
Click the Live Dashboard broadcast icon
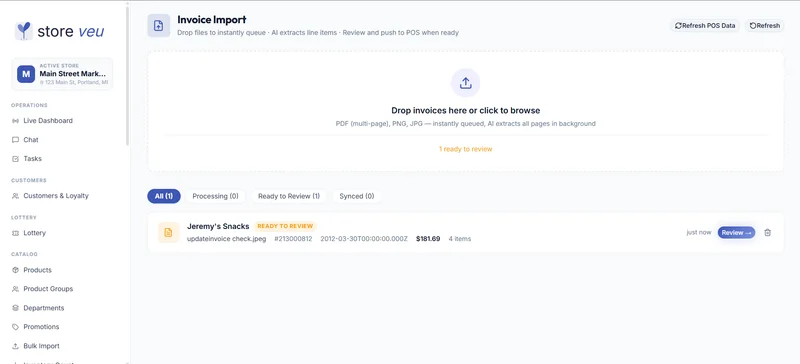[x=15, y=121]
